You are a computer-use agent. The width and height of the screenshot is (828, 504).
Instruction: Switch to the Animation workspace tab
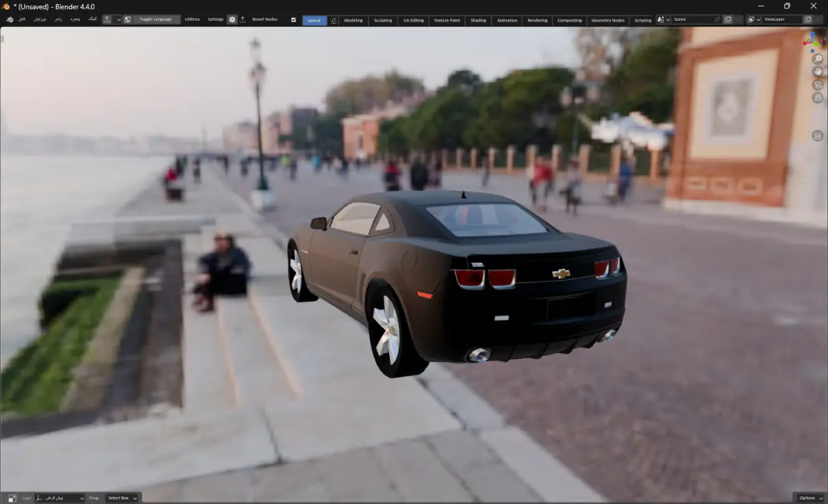point(507,21)
